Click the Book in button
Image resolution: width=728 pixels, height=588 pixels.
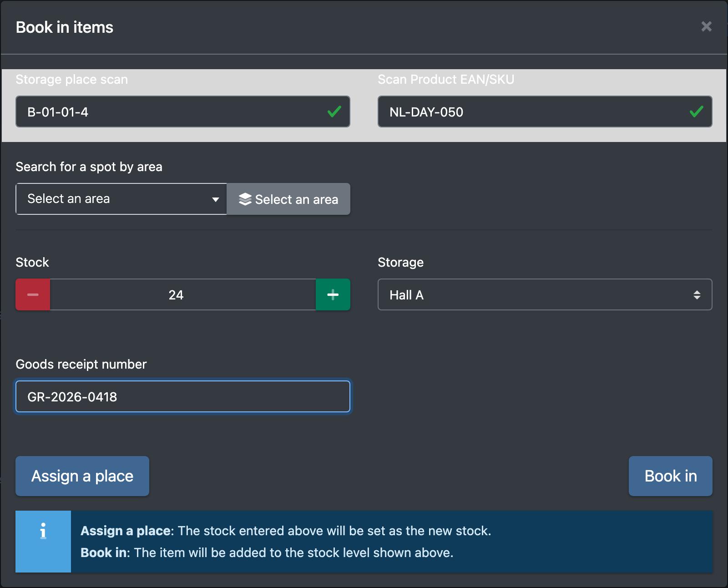[x=670, y=476]
